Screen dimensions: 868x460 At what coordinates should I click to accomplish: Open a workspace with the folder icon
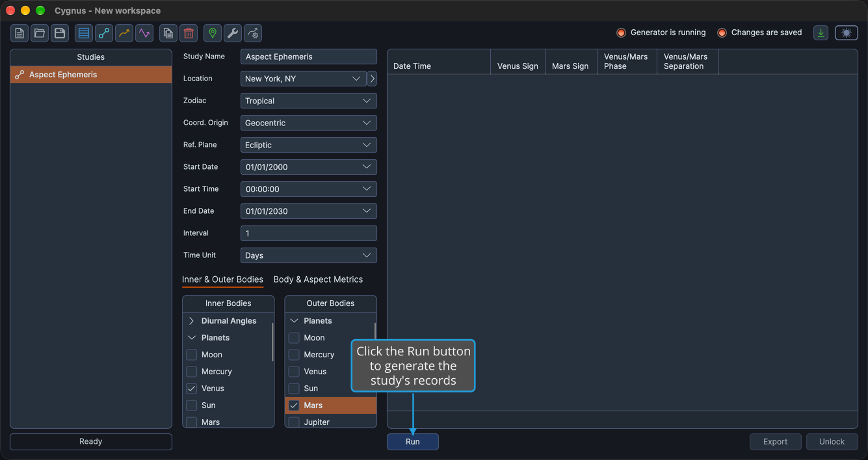(40, 33)
